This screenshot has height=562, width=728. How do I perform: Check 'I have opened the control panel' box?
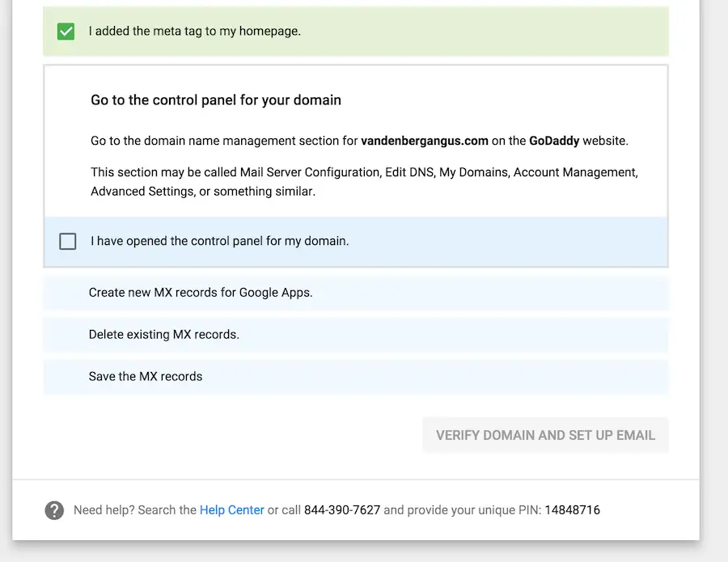pos(68,241)
